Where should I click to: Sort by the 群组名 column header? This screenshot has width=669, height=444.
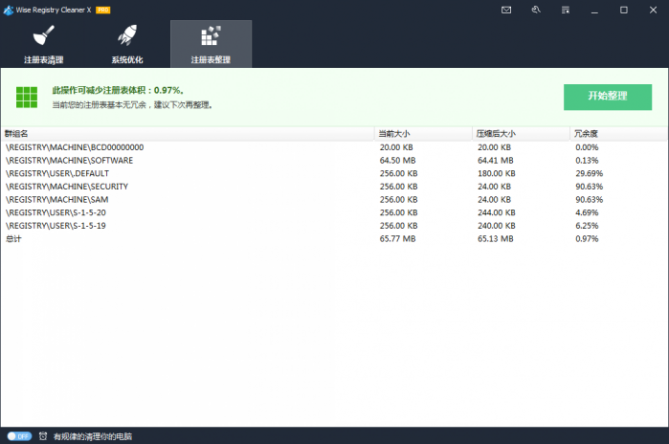[x=188, y=133]
